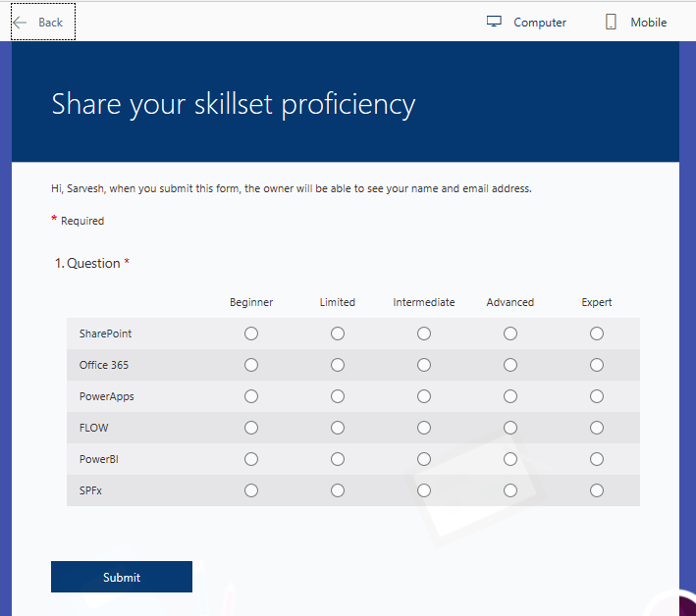This screenshot has width=696, height=616.
Task: Select Intermediate for Office 365
Action: click(x=424, y=365)
